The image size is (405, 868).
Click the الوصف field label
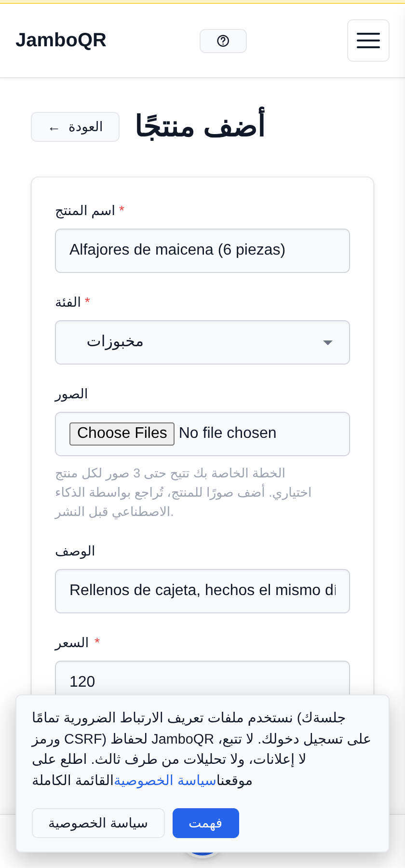[x=75, y=551]
